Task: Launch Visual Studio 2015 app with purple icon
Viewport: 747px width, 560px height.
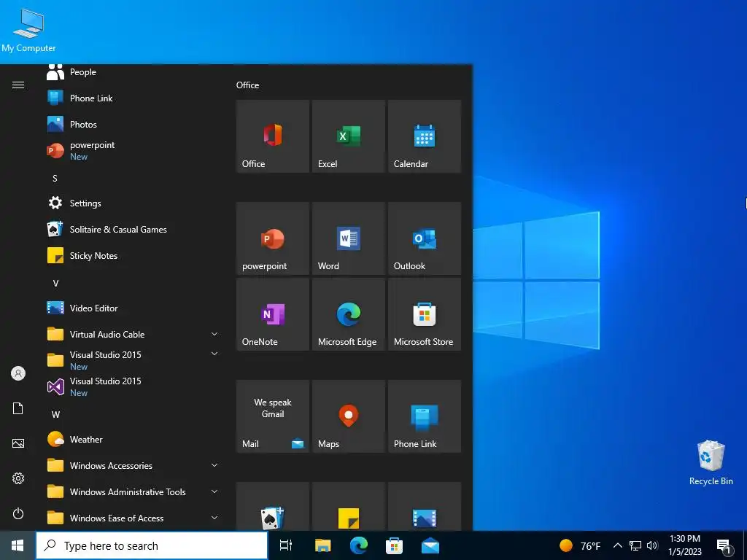Action: [133, 386]
